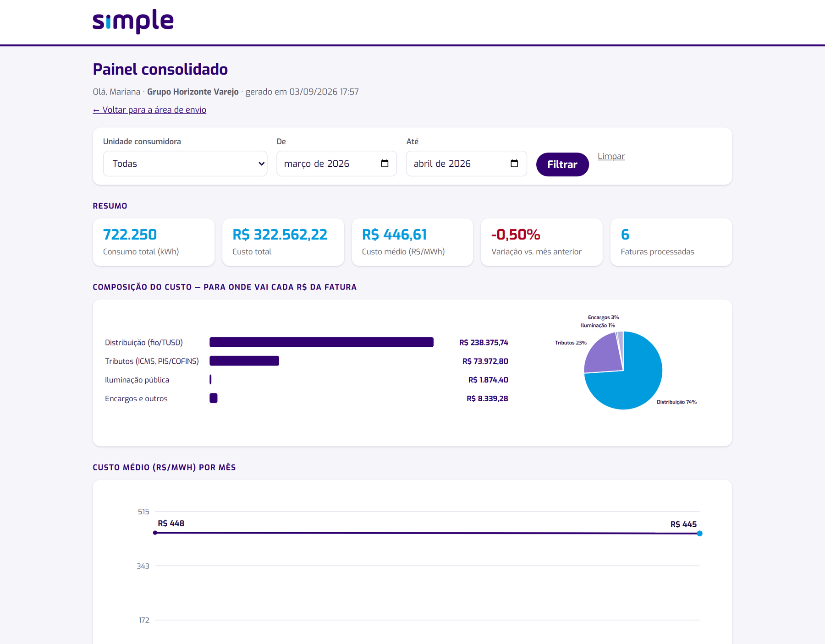Select the R$ 445 endpoint on line chart

[x=699, y=533]
